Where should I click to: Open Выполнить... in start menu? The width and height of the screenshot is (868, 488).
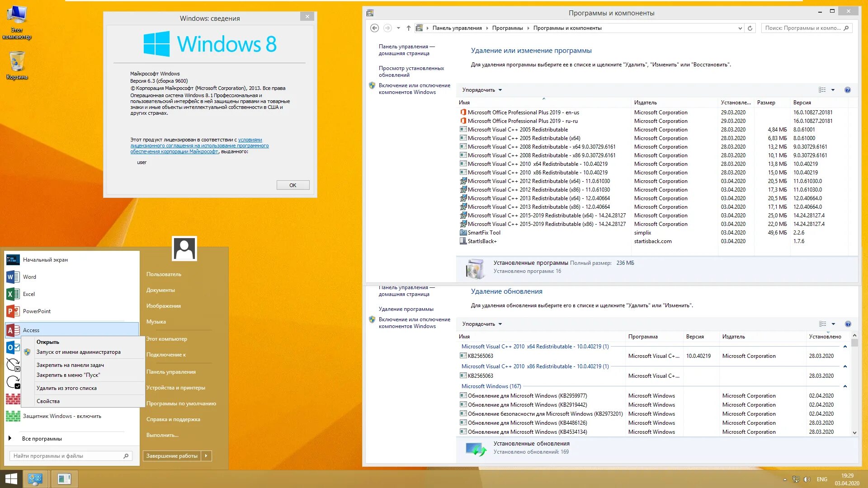[x=162, y=435]
